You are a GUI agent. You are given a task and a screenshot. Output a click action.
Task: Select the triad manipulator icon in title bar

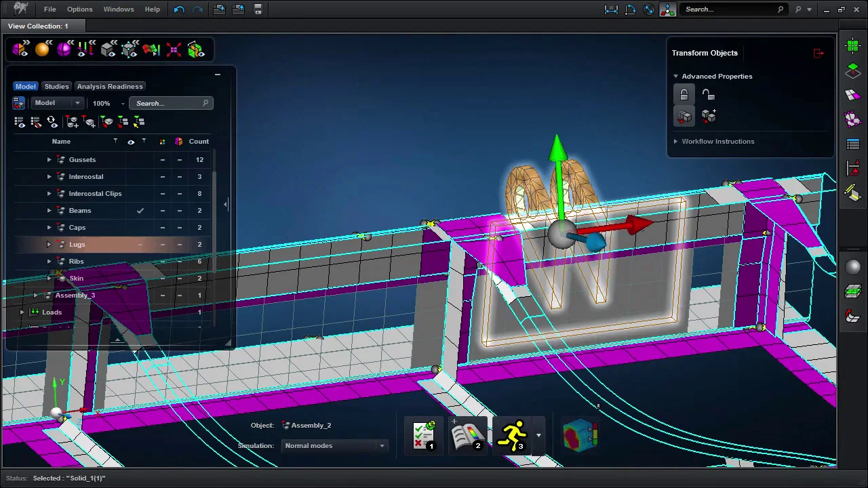(667, 9)
